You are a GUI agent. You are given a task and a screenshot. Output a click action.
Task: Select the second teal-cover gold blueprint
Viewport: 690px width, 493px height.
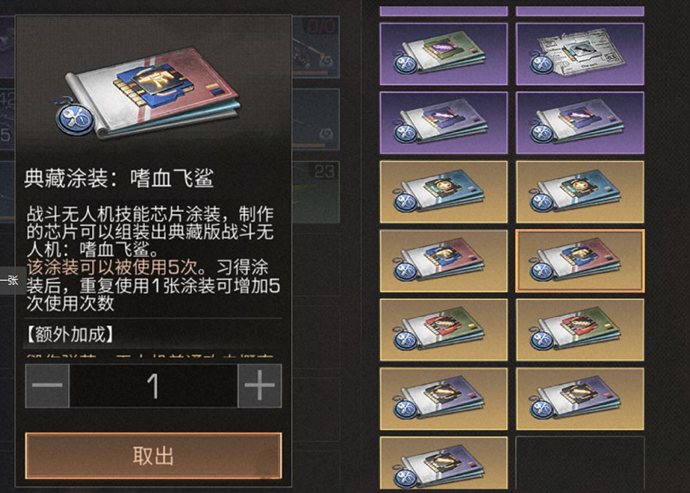point(580,192)
